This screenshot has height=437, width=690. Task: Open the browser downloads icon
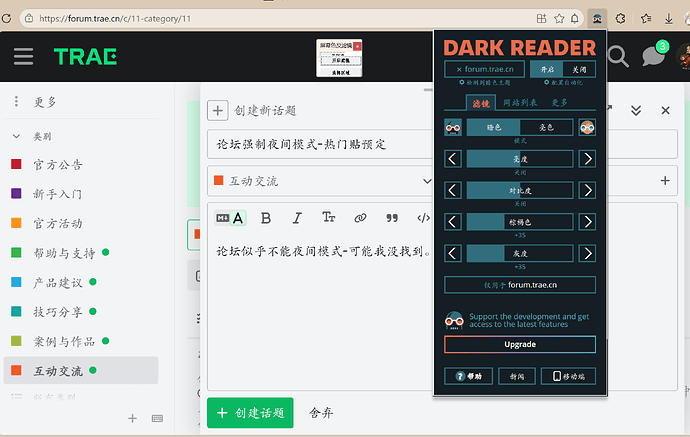(x=668, y=18)
